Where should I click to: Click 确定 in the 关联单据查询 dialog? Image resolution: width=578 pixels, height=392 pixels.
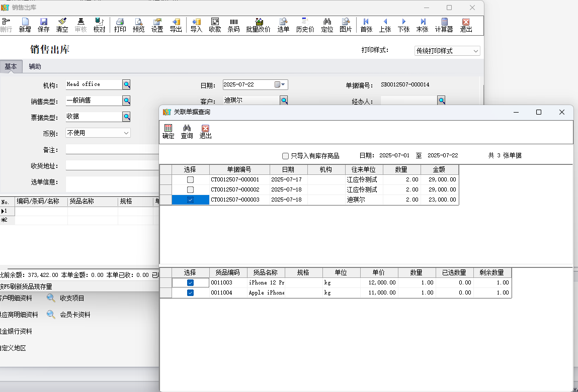click(x=169, y=132)
